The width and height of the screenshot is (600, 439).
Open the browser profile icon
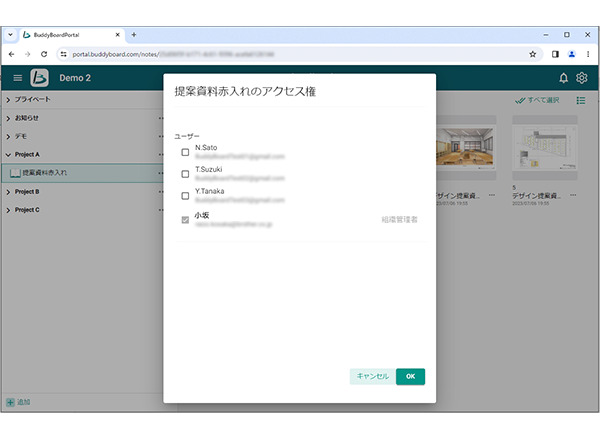(572, 54)
